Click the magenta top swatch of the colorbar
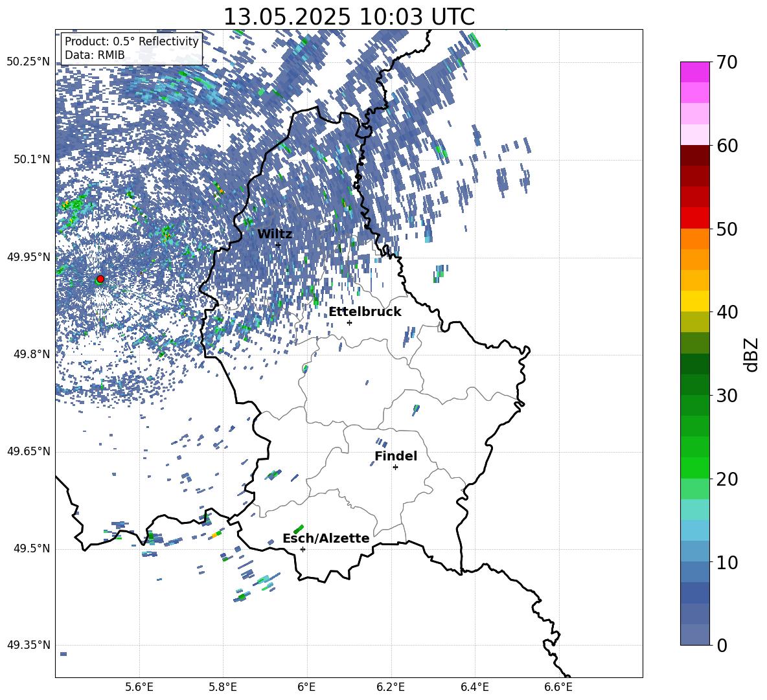The image size is (767, 700). 694,72
